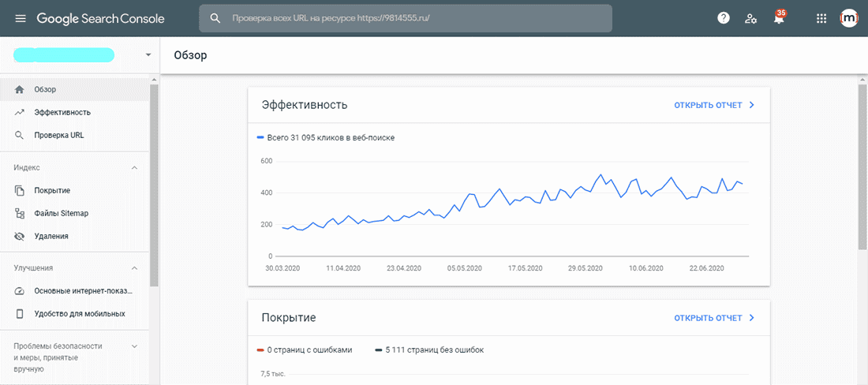Viewport: 868px width, 385px height.
Task: Click the Обзор page heading
Action: pos(190,55)
